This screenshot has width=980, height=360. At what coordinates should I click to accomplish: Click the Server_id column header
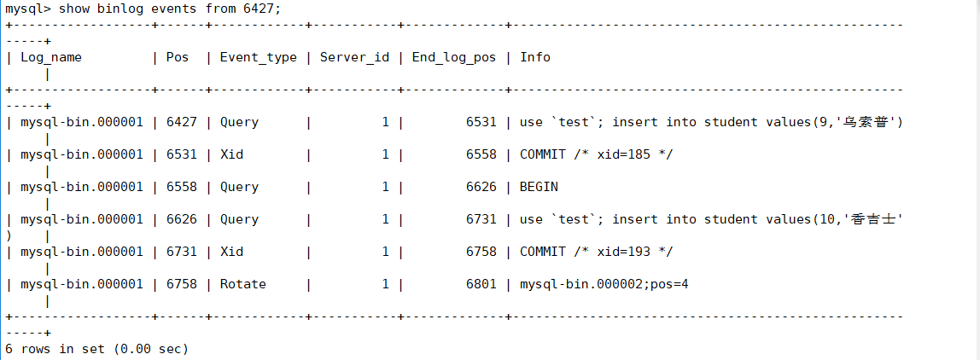(354, 57)
